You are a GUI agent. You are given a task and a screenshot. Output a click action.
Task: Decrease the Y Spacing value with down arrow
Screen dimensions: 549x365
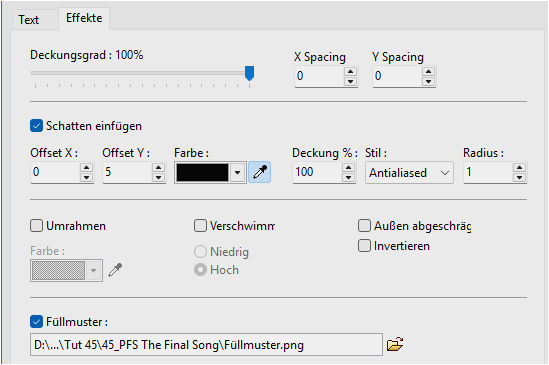428,81
